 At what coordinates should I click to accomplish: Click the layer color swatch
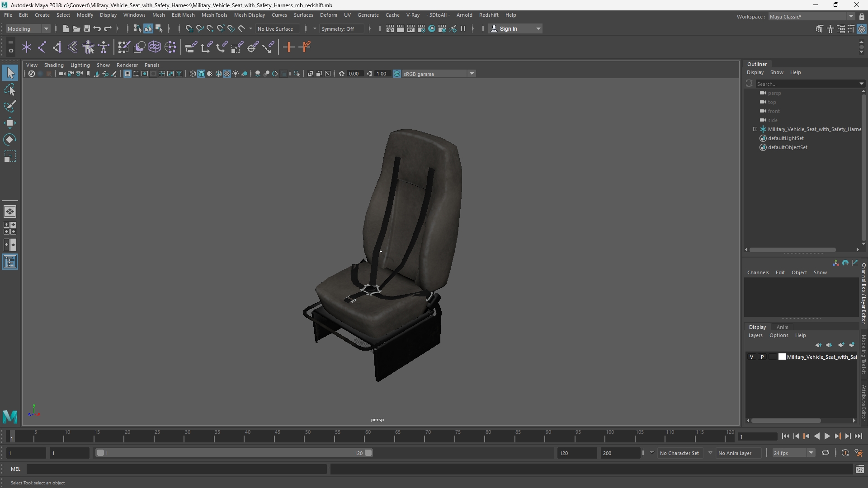click(782, 357)
